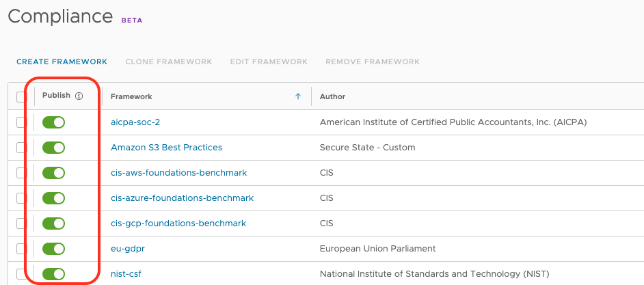
Task: Check the box for aicpa-soc-2 row
Action: pyautogui.click(x=21, y=122)
